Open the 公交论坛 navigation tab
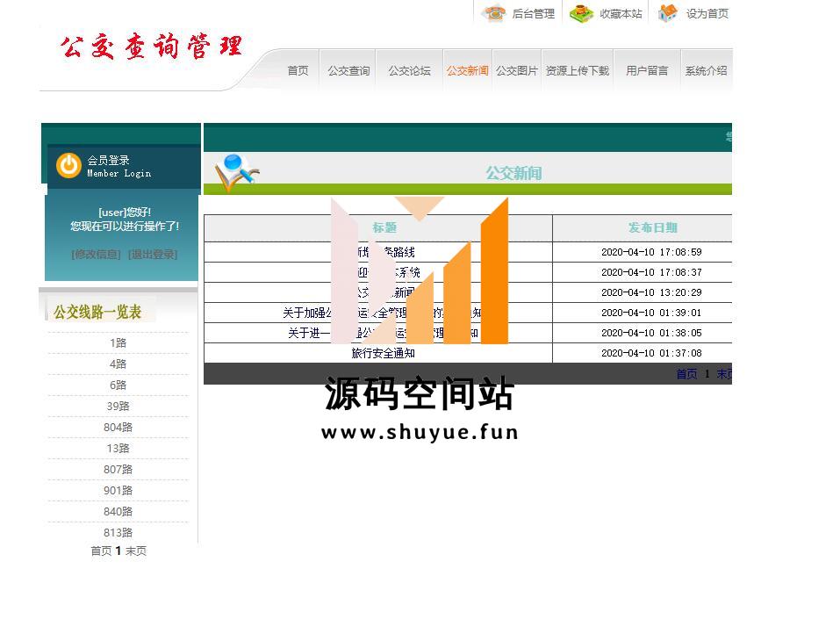The width and height of the screenshot is (840, 641). tap(409, 71)
